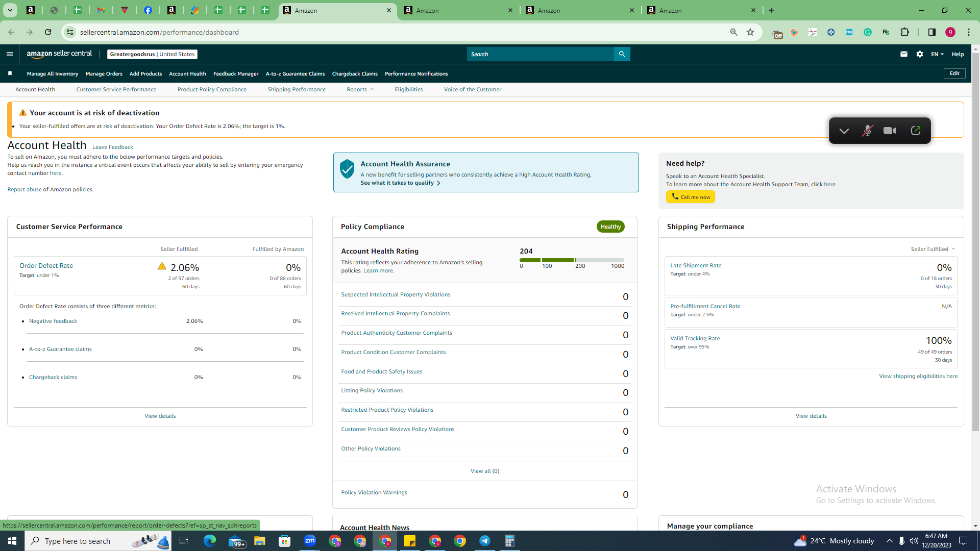This screenshot has width=980, height=551.
Task: Open the Chrome side panel
Action: [x=932, y=32]
